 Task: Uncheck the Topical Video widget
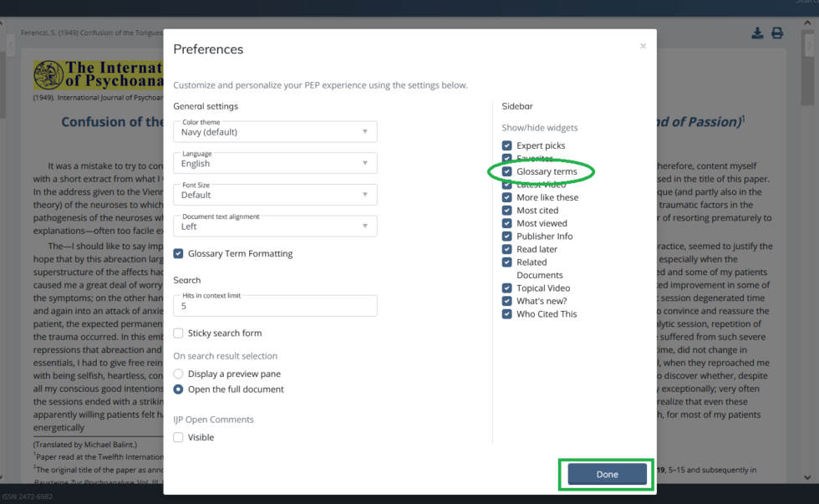coord(507,288)
